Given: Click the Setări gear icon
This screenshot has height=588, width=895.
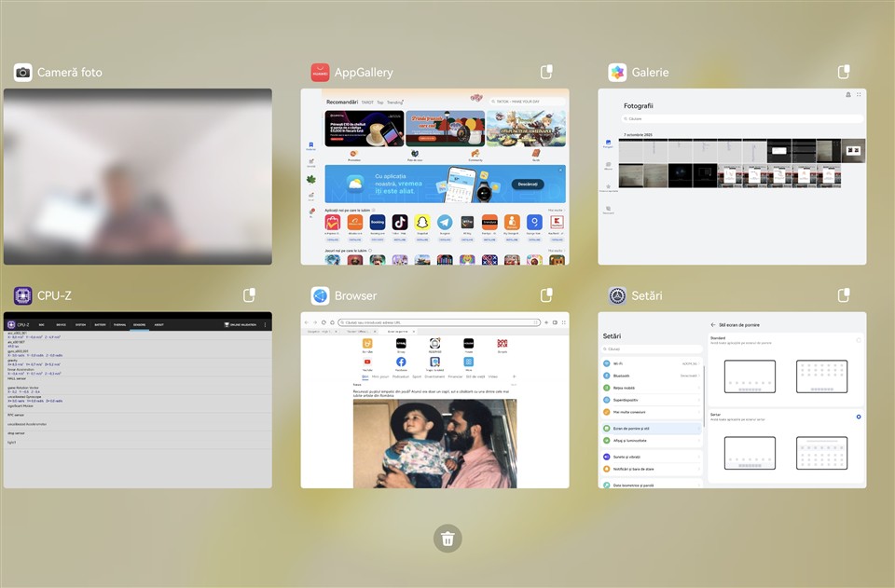Looking at the screenshot, I should tap(617, 296).
